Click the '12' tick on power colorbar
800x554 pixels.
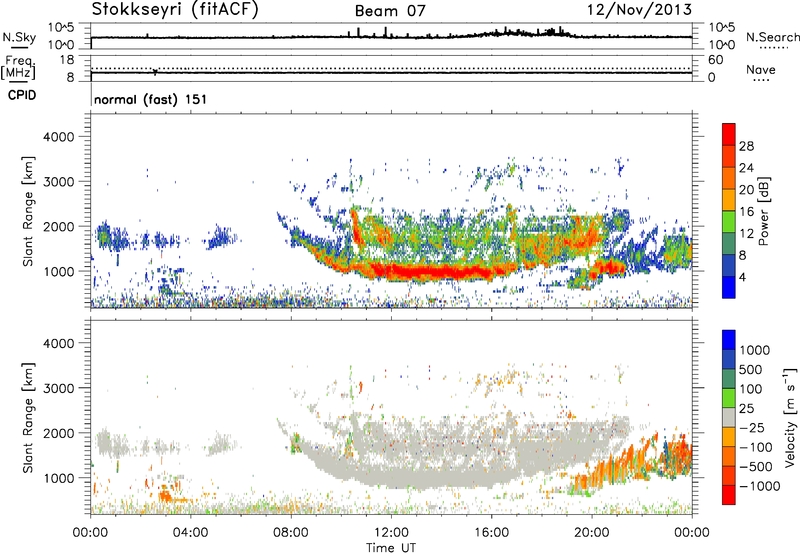click(746, 234)
